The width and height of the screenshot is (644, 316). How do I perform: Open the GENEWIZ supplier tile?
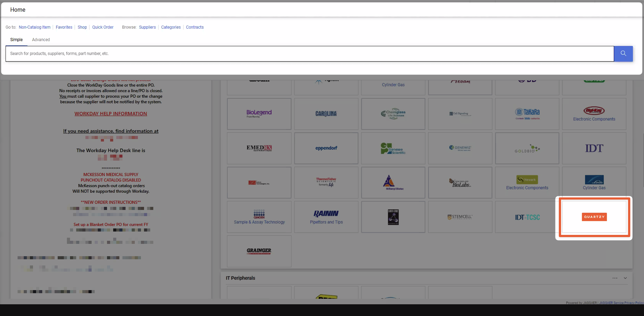460,148
